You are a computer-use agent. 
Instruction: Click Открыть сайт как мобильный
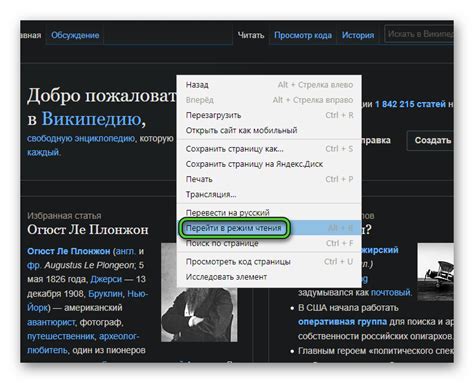[x=269, y=130]
